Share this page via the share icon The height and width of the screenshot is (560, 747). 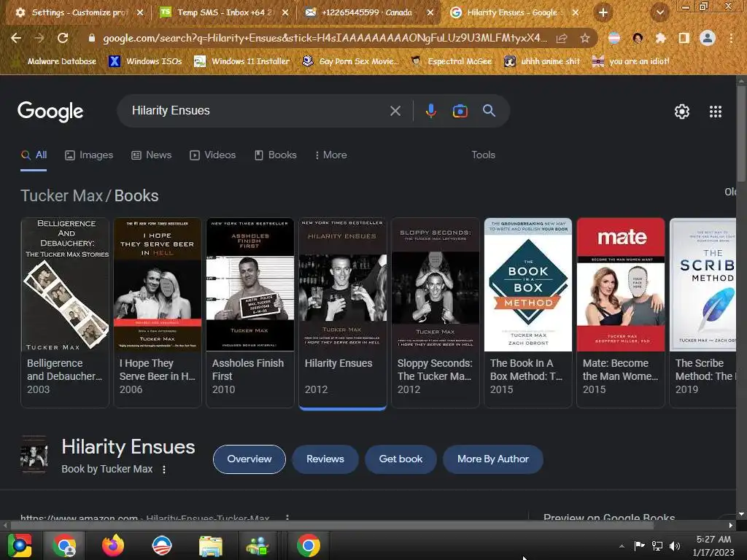[x=562, y=38]
